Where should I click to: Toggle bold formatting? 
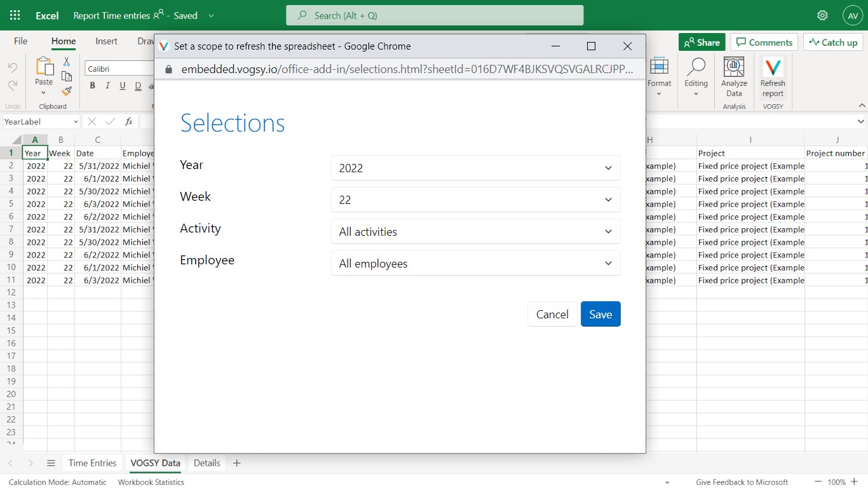tap(93, 86)
